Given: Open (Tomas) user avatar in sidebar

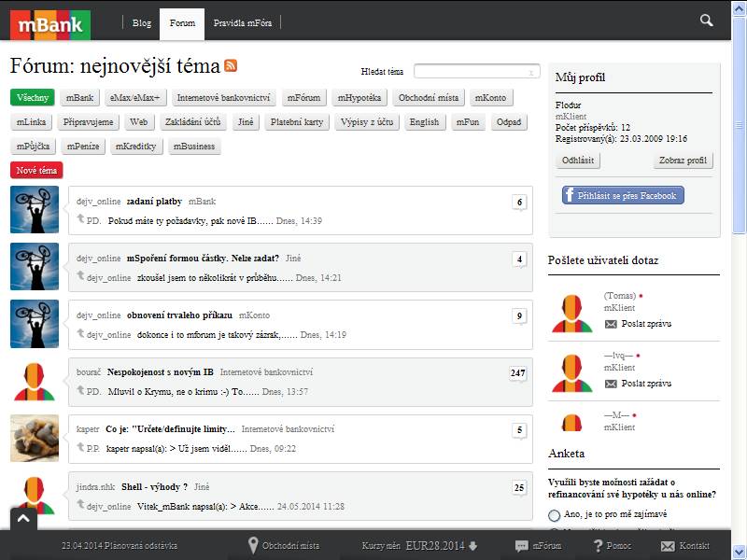Looking at the screenshot, I should pos(571,313).
